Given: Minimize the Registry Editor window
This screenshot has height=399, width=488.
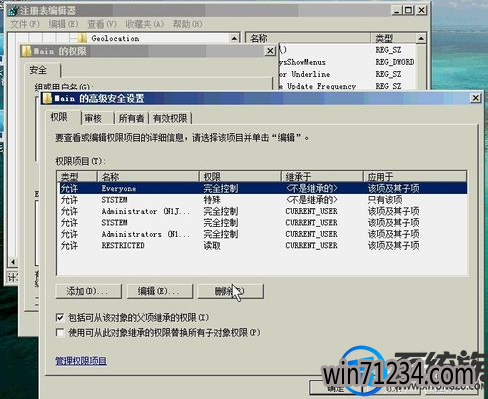Looking at the screenshot, I should [x=397, y=10].
